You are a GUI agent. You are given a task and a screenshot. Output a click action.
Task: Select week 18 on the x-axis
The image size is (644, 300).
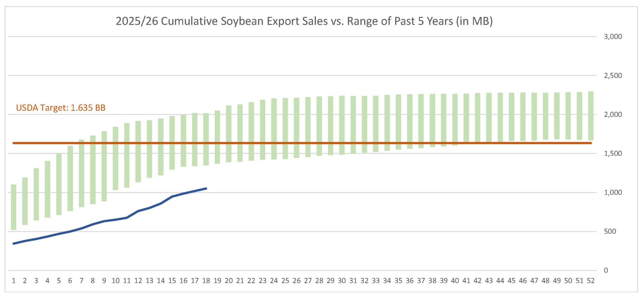click(206, 281)
